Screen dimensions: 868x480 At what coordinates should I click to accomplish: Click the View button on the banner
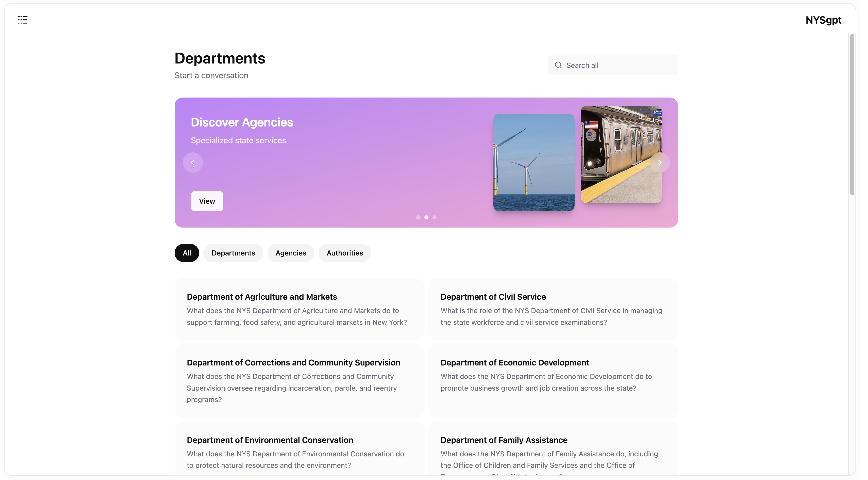pos(207,201)
